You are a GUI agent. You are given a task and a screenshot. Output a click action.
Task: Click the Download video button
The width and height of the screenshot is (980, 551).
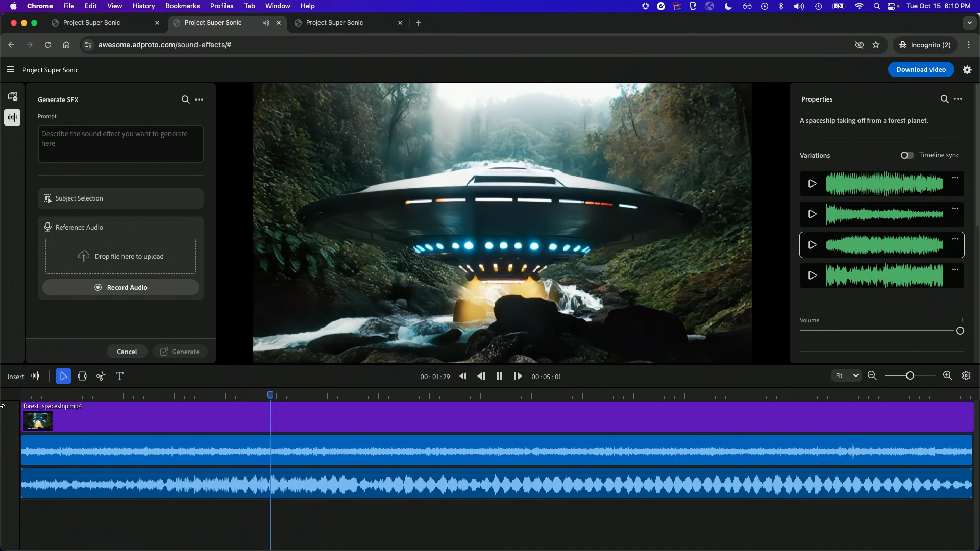(x=921, y=70)
